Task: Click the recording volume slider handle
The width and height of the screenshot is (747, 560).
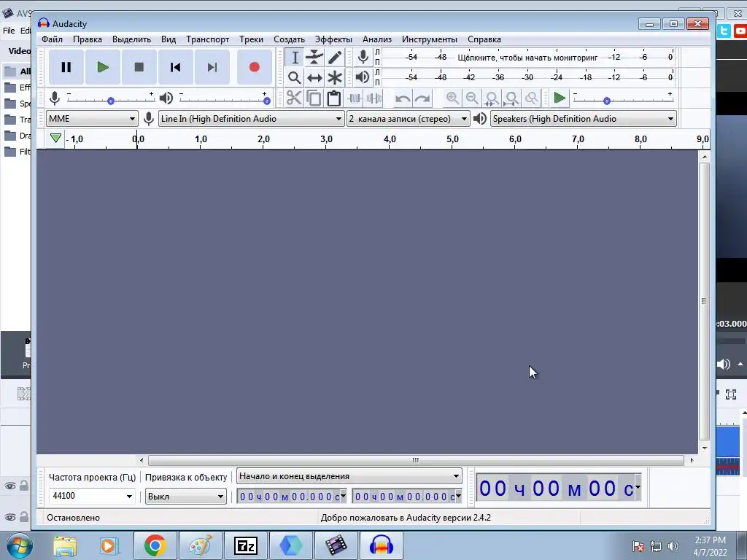Action: coord(111,101)
